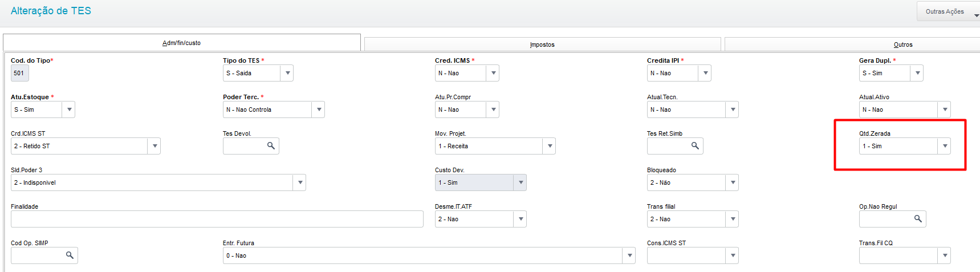Expand the Sld.Poder 3 dropdown

tap(300, 182)
